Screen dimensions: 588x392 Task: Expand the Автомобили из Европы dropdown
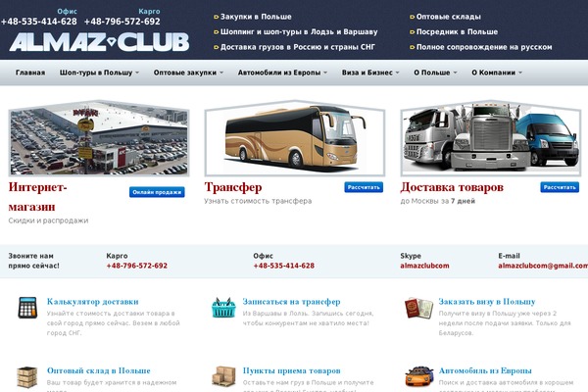coord(282,73)
